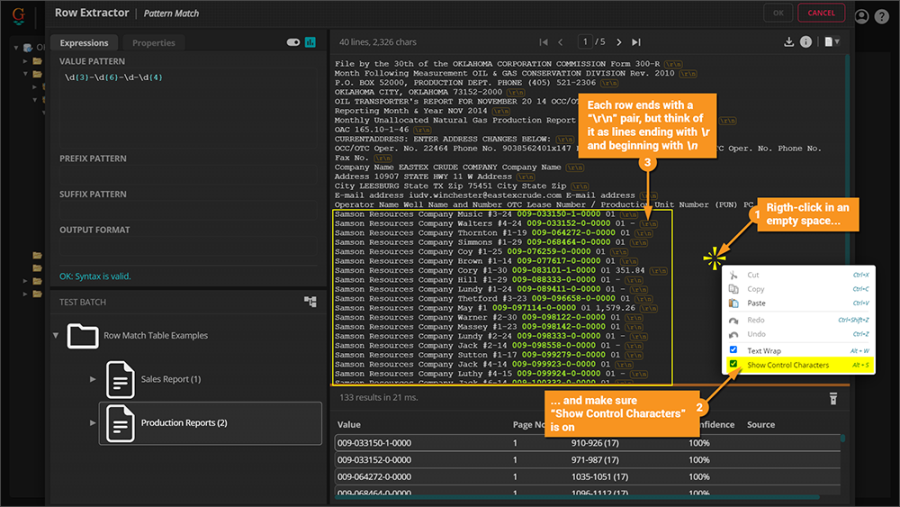900x507 pixels.
Task: Click the test batch tree icon
Action: coord(310,301)
